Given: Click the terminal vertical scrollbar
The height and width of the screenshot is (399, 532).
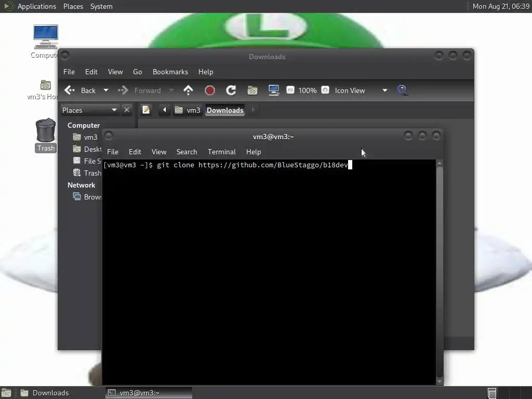Looking at the screenshot, I should 440,271.
